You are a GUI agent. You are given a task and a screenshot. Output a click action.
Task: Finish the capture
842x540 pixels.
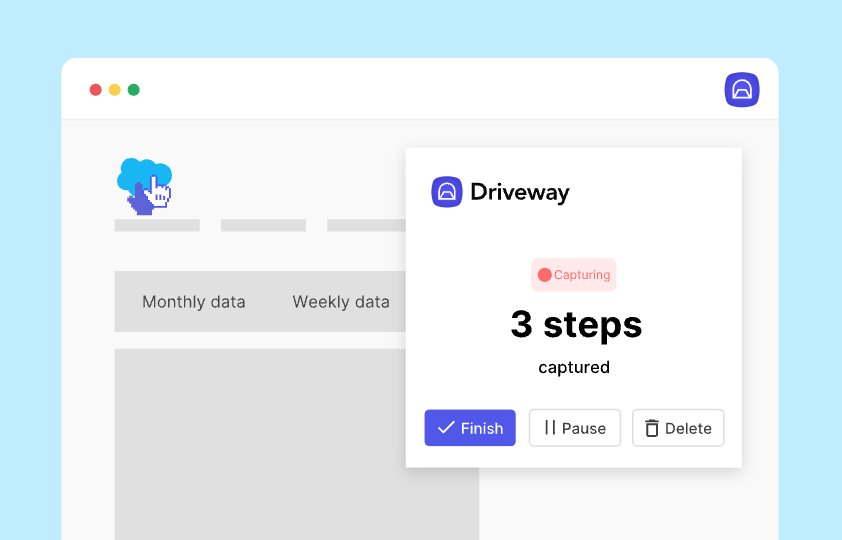pos(470,428)
